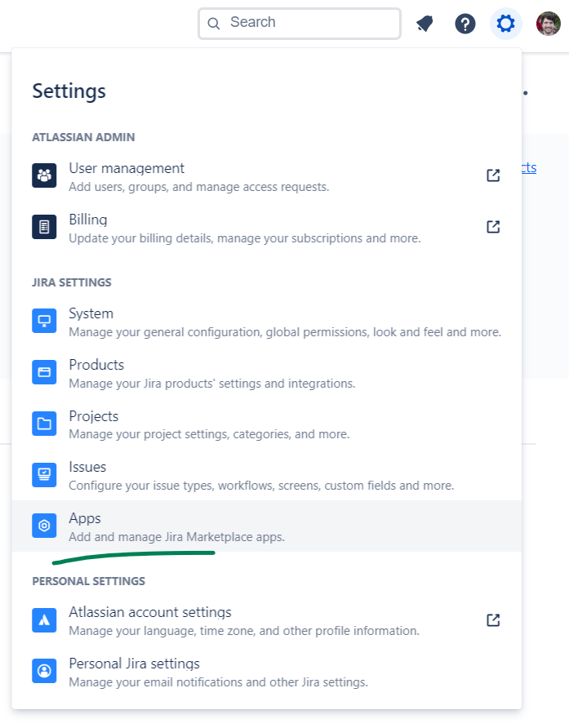This screenshot has height=728, width=569.
Task: Click the User management people icon
Action: [44, 175]
